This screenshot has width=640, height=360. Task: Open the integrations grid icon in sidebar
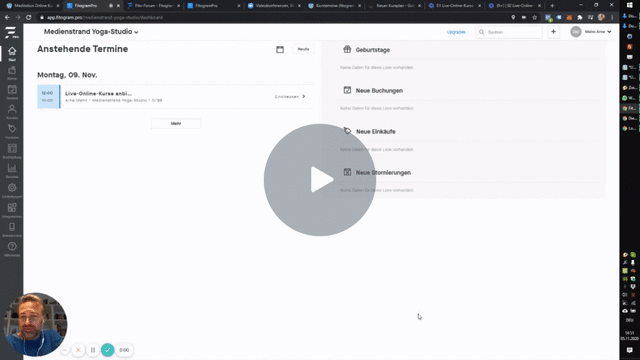[x=12, y=210]
